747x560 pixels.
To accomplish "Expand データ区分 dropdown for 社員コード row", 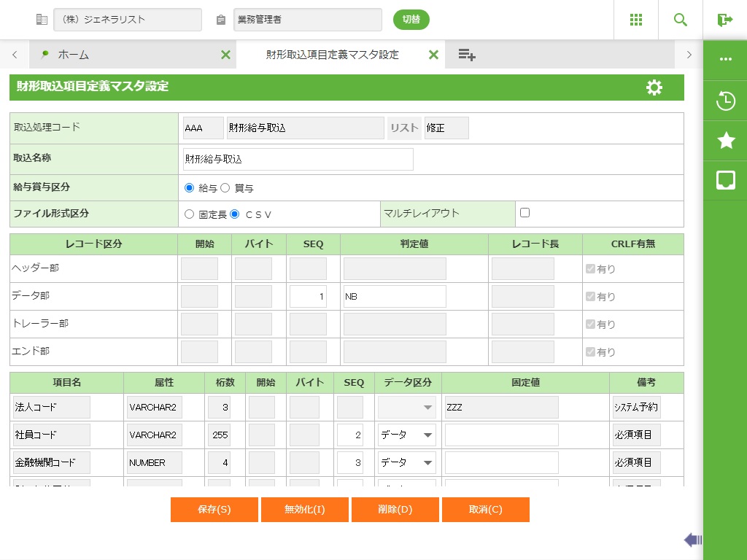I will (x=406, y=435).
